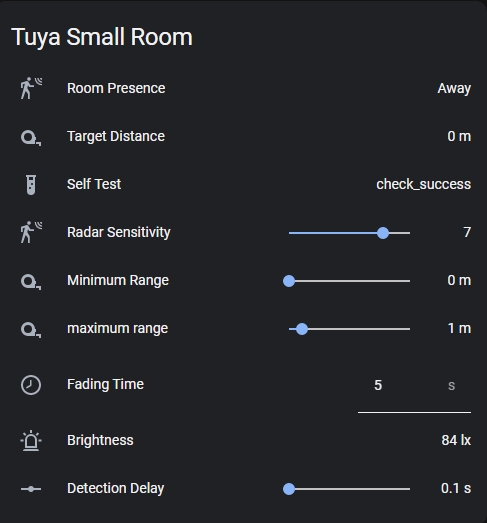Click the Target Distance tape measure icon
Viewport: 487px width, 523px height.
pyautogui.click(x=31, y=137)
